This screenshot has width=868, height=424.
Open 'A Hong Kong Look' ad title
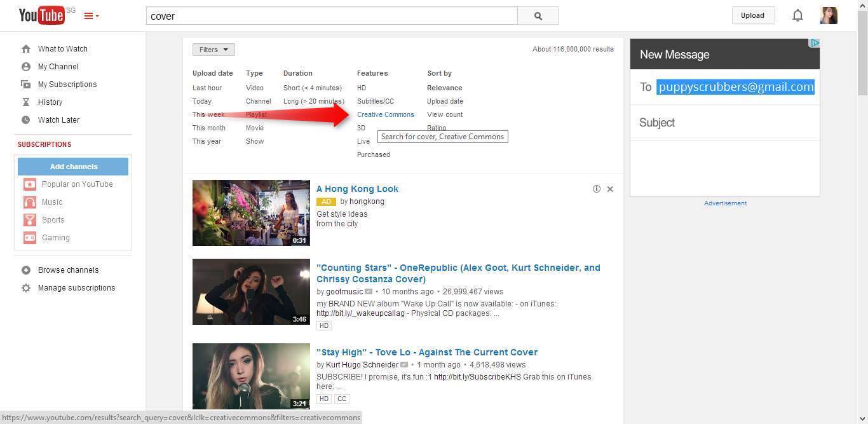(x=357, y=189)
